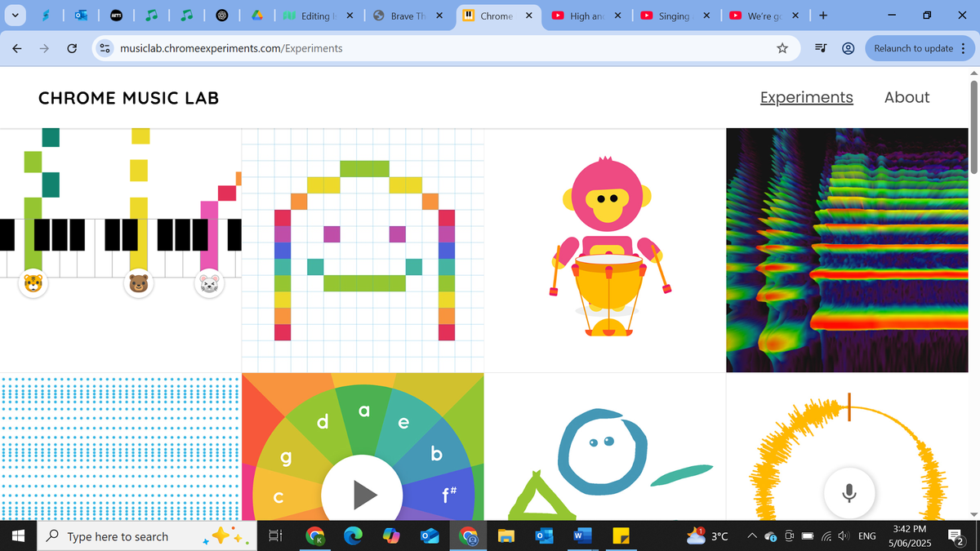
Task: Go back to previous page
Action: coord(17,48)
